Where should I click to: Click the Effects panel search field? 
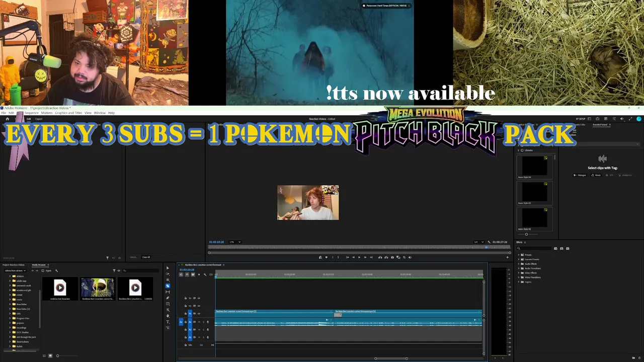[x=534, y=248]
